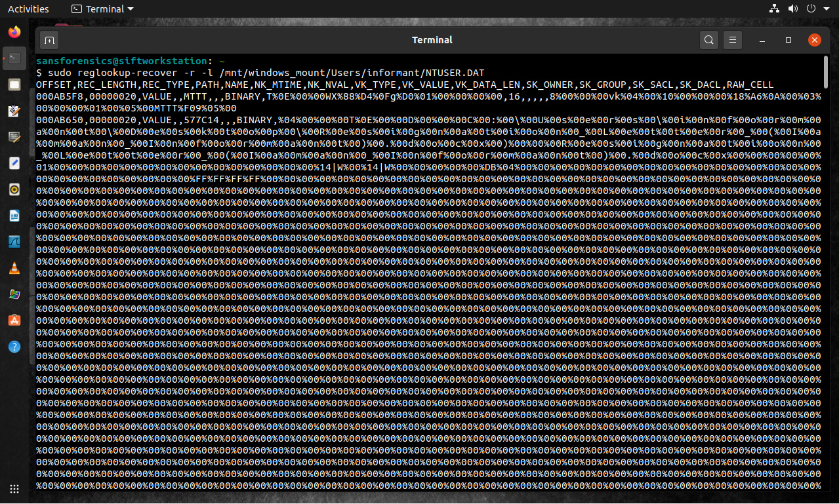The image size is (839, 504).
Task: Open Rhythmbox music player from dock
Action: coord(14,189)
